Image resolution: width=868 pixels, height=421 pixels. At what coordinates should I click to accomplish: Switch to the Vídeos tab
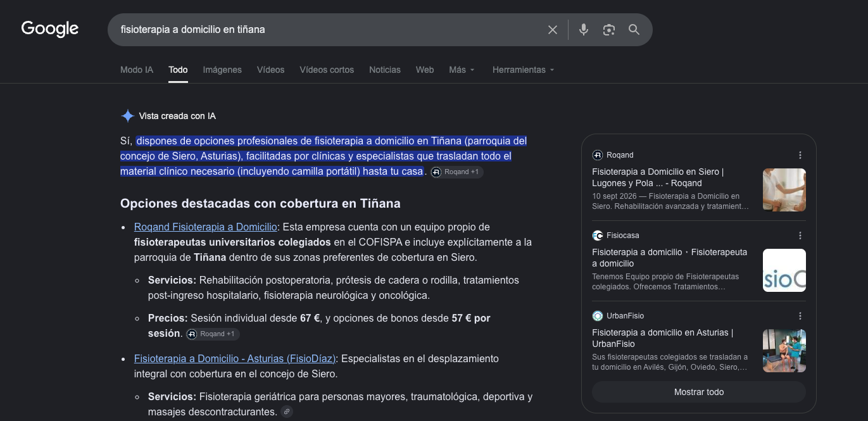point(270,70)
